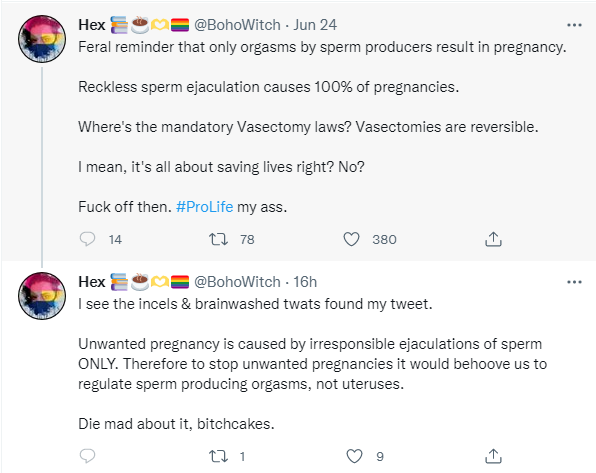Reply to the 16h tweet
The width and height of the screenshot is (596, 473).
click(x=87, y=456)
